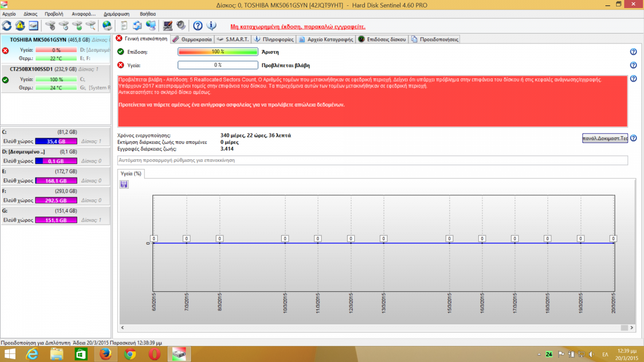Switch to the Επιδόσεις δίσκου tab
Screen dimensions: 644x362
(382, 39)
